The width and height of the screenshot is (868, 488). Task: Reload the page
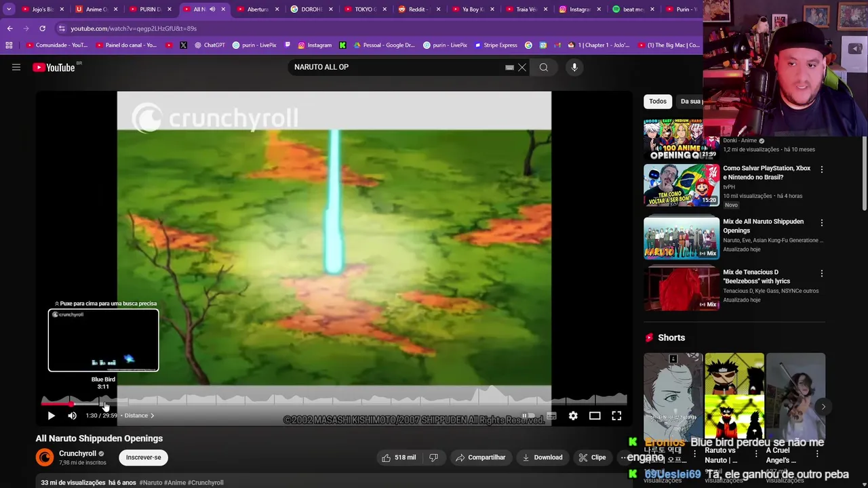42,28
